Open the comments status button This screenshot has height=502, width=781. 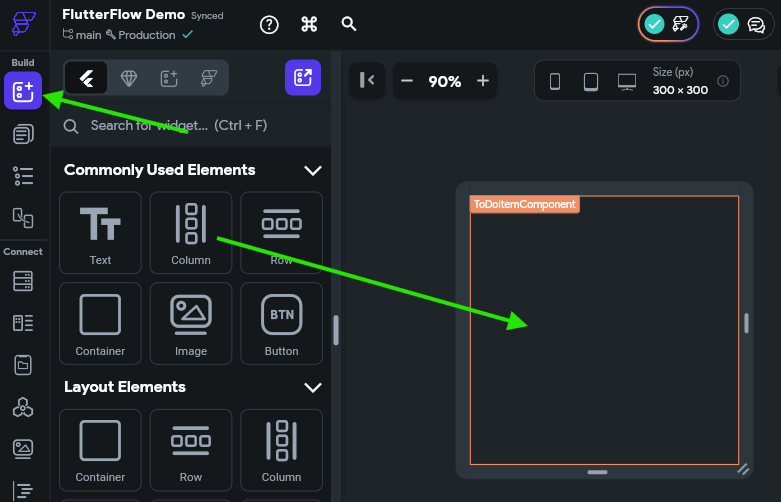(x=743, y=24)
